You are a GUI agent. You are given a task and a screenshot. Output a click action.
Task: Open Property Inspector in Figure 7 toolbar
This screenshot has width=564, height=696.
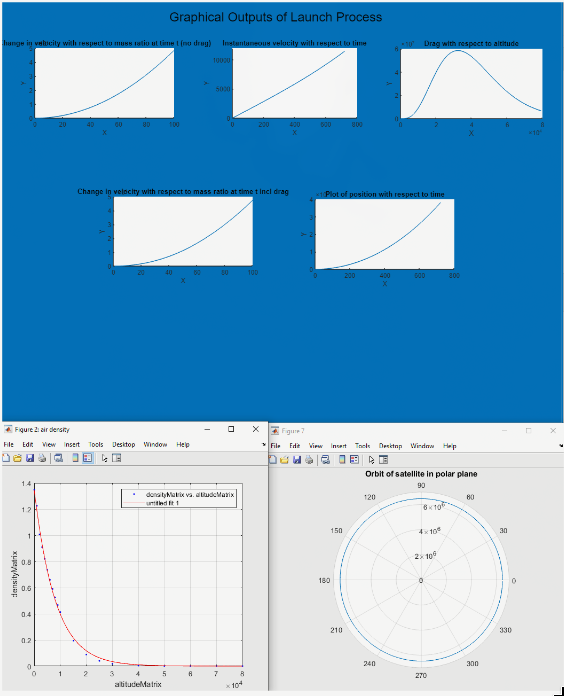coord(384,459)
